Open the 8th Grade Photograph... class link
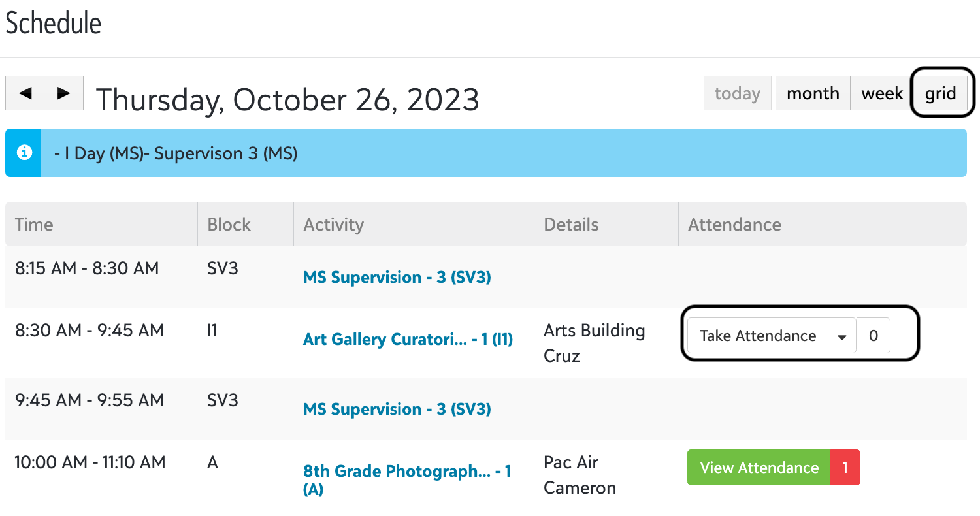The image size is (980, 516). click(407, 472)
